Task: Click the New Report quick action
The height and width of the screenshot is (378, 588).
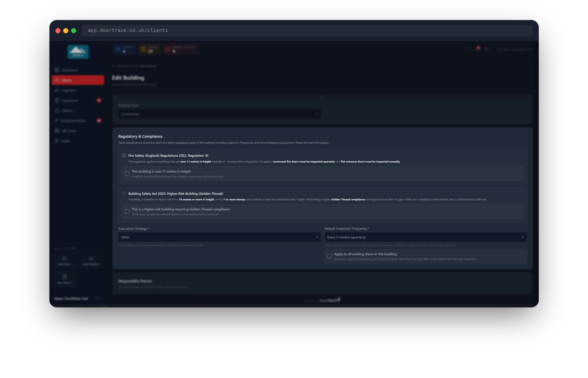Action: [x=65, y=279]
